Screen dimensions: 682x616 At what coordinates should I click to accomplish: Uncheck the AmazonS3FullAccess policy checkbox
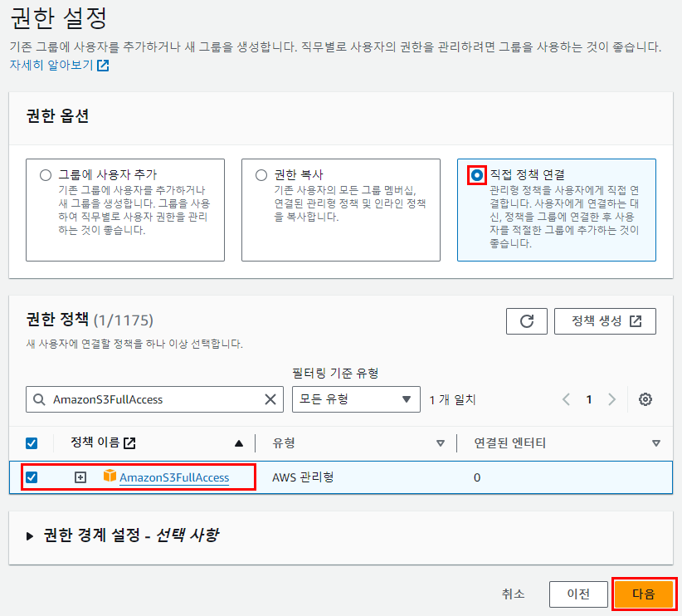point(32,477)
